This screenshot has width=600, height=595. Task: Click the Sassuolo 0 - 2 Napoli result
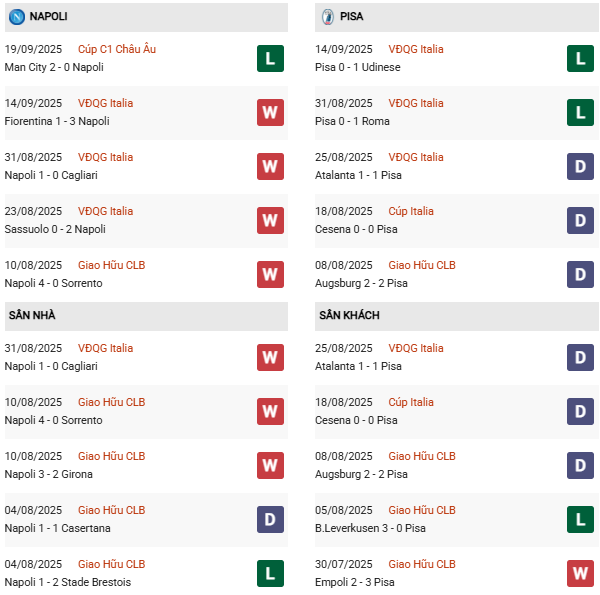pyautogui.click(x=54, y=229)
